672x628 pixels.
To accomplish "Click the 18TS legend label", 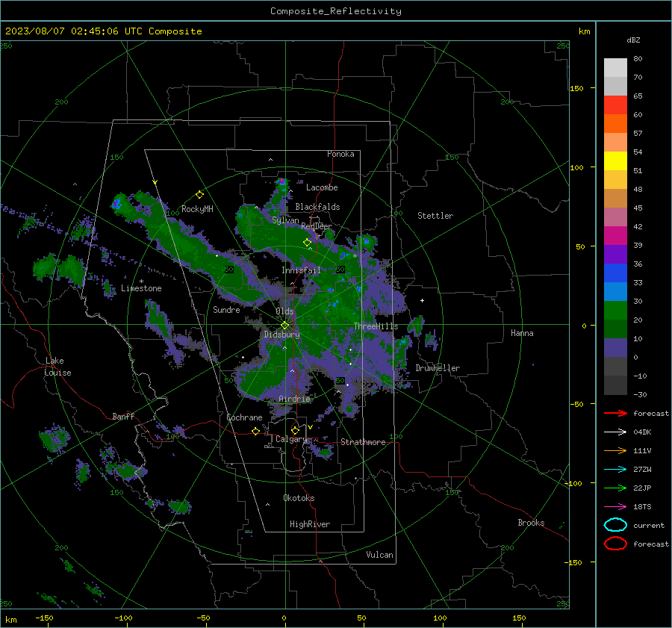I will (x=642, y=507).
